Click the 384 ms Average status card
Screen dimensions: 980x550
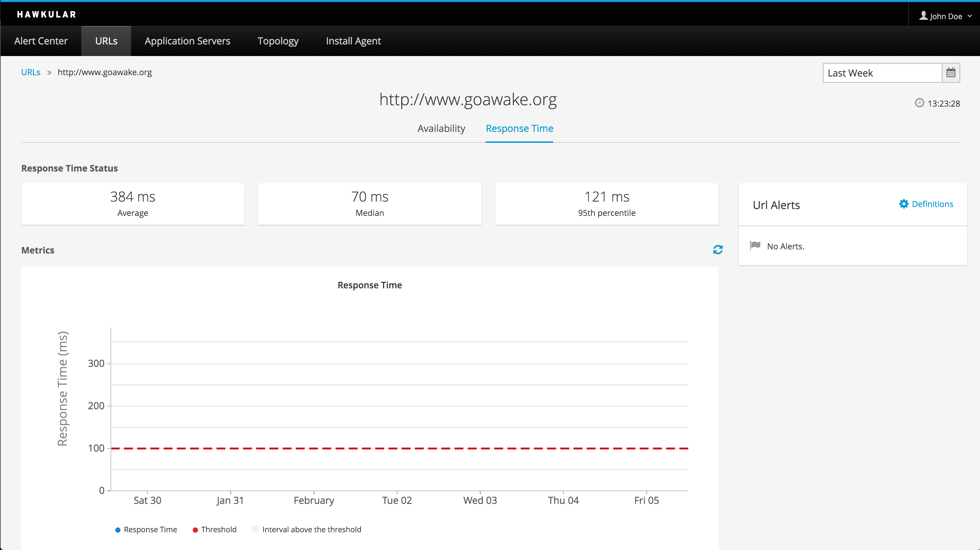pos(132,204)
